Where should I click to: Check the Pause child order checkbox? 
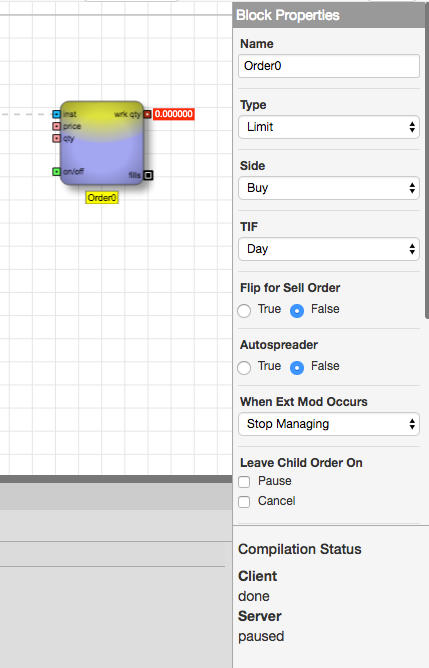click(244, 482)
